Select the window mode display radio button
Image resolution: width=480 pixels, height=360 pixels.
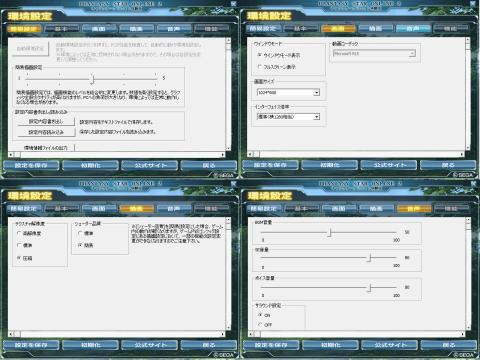click(259, 55)
